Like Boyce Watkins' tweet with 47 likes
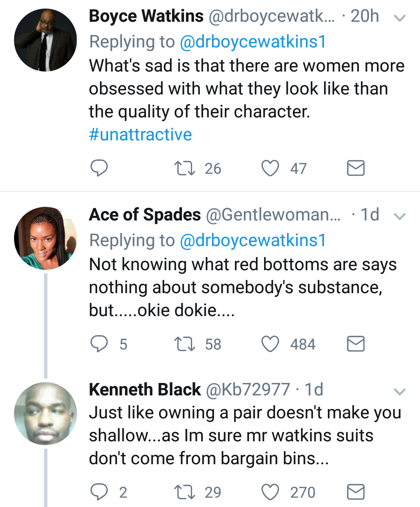This screenshot has width=420, height=507. click(270, 168)
